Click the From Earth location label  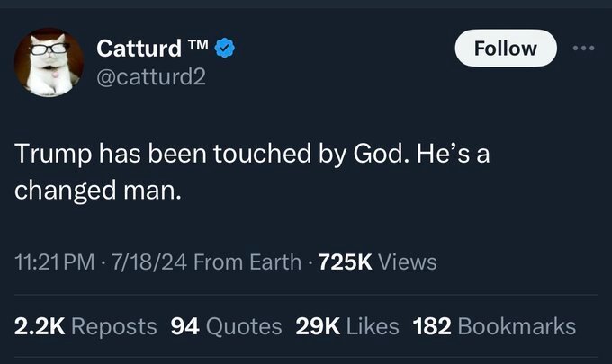247,262
